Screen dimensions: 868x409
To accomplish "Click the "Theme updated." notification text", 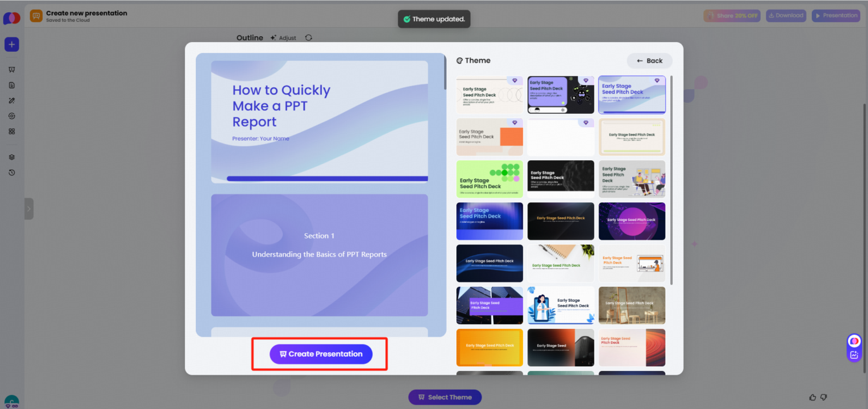I will click(x=439, y=19).
